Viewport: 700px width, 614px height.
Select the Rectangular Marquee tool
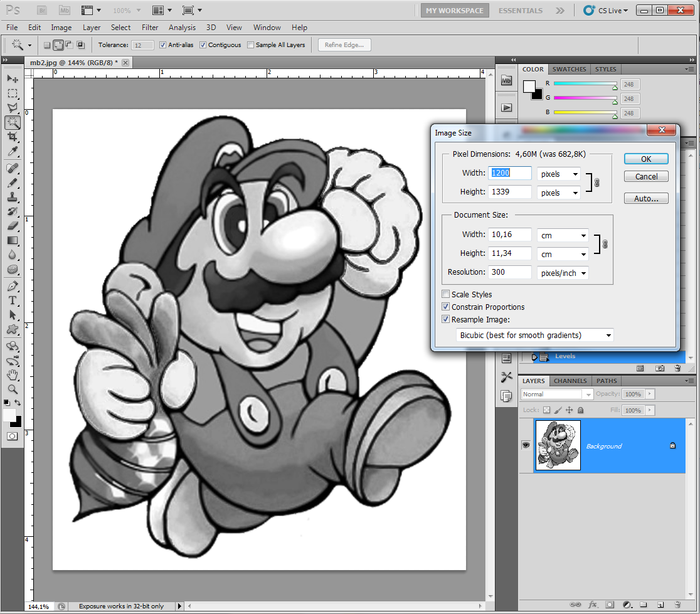click(13, 93)
